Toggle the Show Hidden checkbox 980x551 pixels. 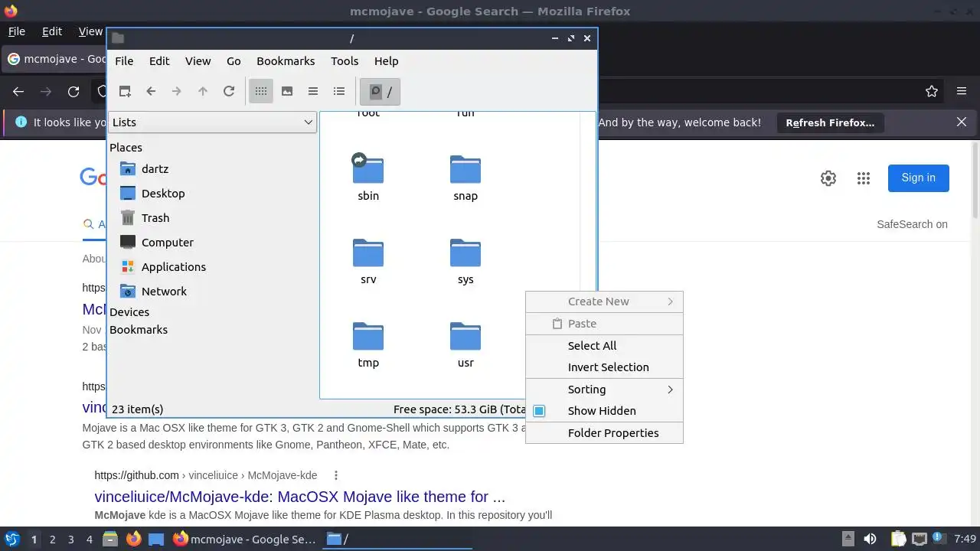[539, 411]
